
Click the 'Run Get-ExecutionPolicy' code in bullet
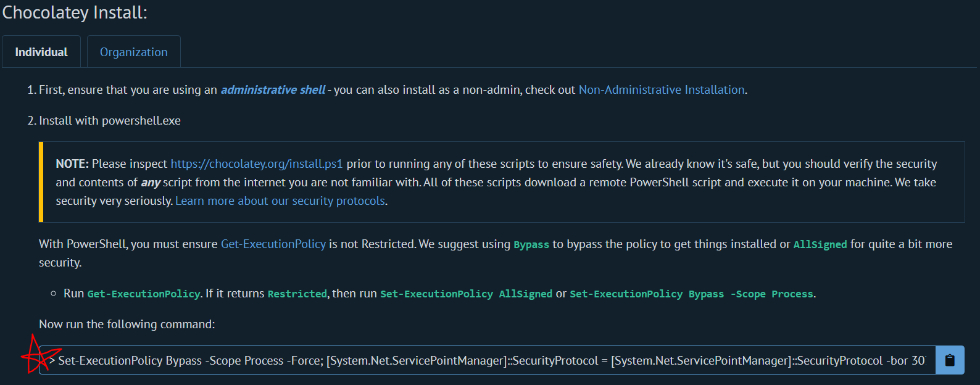click(x=144, y=294)
